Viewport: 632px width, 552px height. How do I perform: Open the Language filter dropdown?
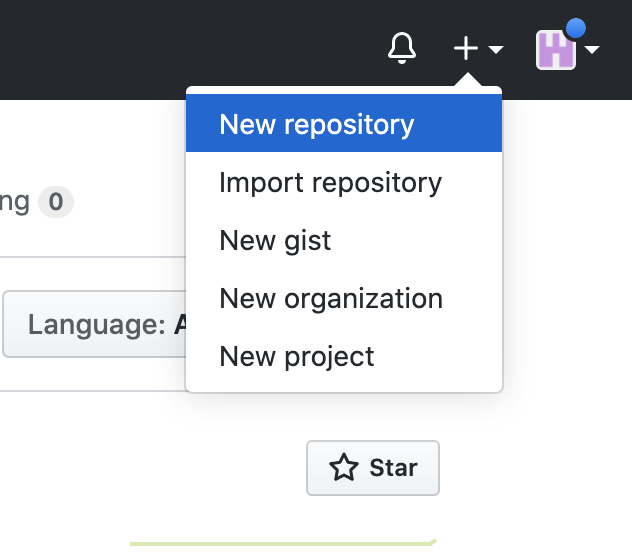[96, 324]
